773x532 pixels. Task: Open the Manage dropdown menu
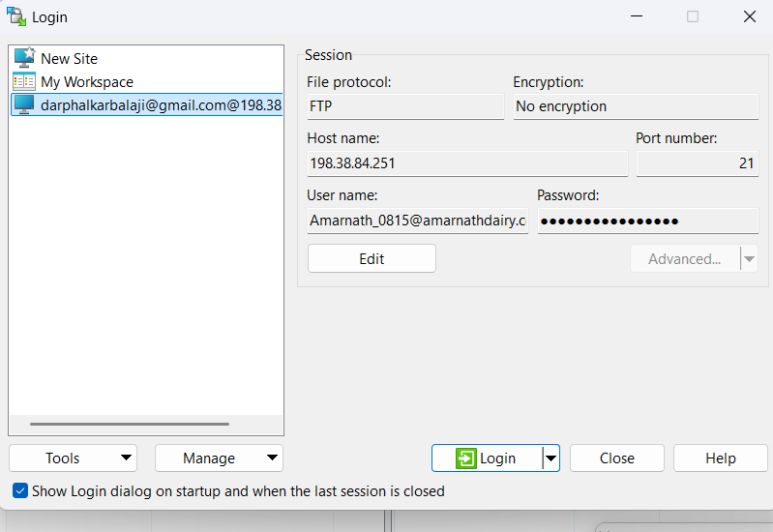(218, 458)
